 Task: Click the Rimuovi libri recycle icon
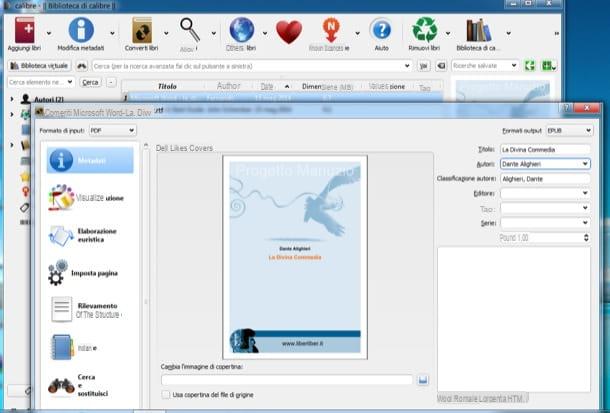(424, 30)
